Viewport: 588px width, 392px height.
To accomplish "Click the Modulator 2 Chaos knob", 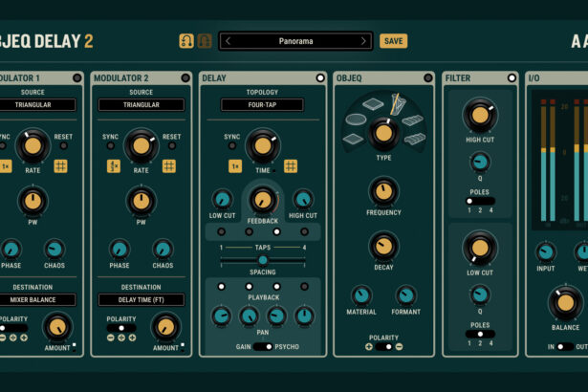I will [x=163, y=250].
